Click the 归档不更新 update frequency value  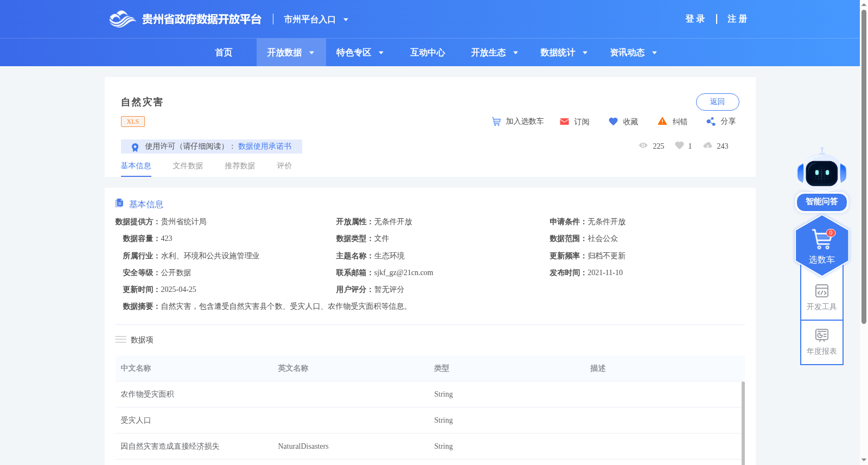pyautogui.click(x=607, y=256)
